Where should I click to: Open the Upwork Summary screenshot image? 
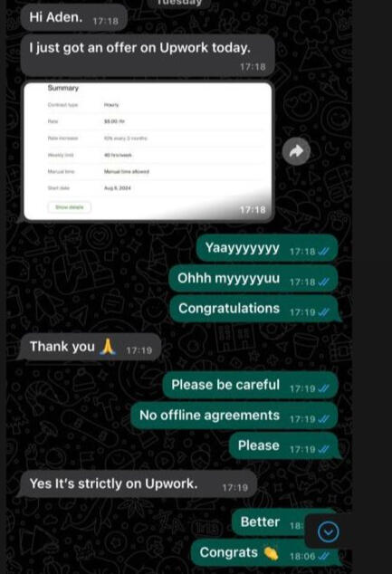[x=148, y=151]
